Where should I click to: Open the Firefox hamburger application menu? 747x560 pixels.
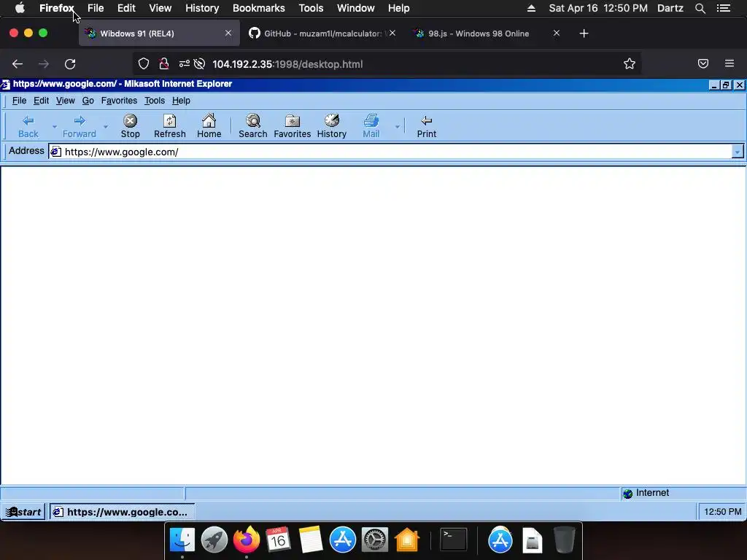pyautogui.click(x=729, y=64)
